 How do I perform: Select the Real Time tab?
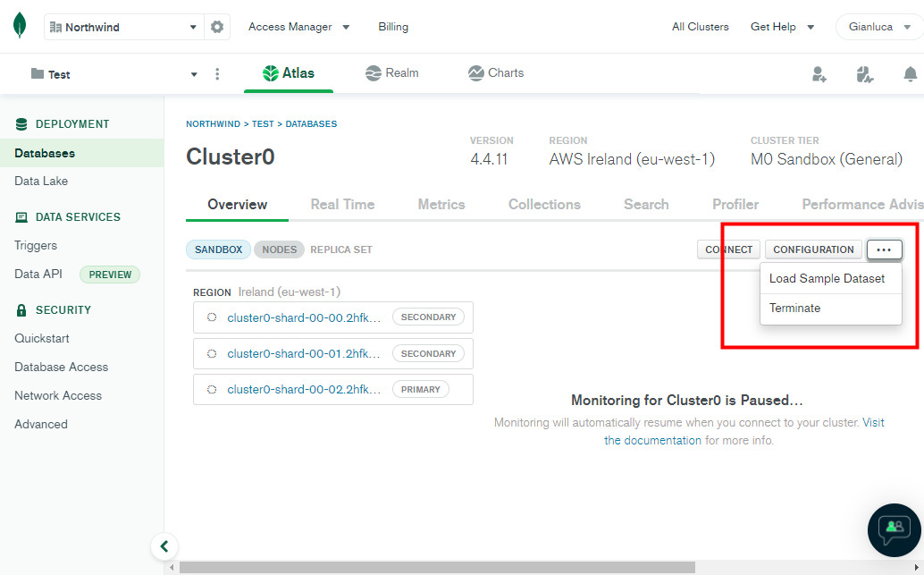(342, 205)
